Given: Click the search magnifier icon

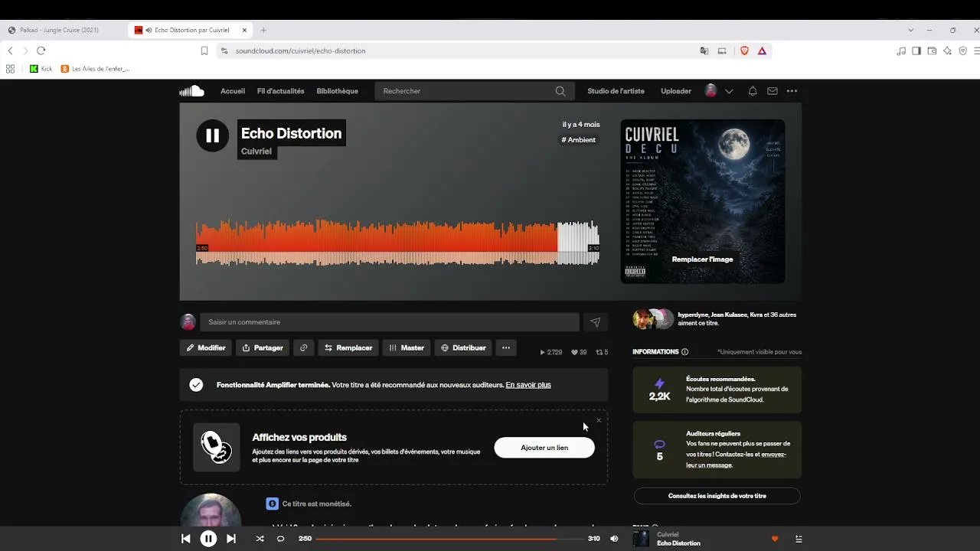Looking at the screenshot, I should [560, 91].
